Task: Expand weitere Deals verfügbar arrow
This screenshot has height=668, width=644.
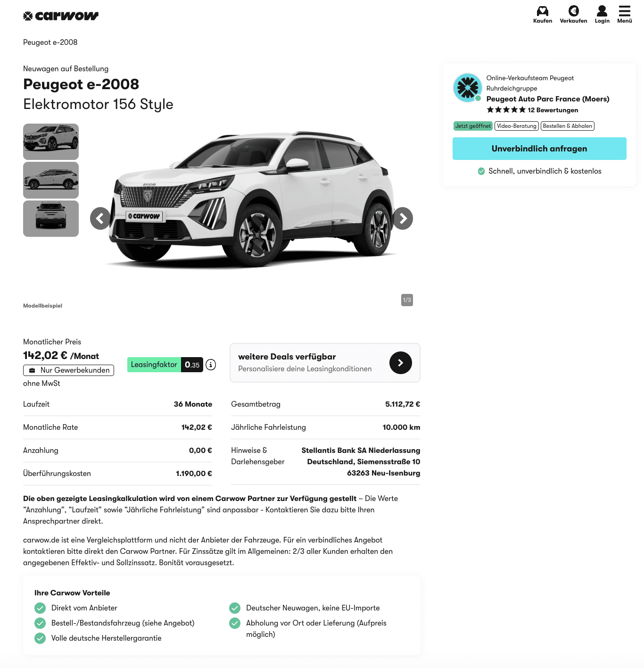Action: (401, 363)
